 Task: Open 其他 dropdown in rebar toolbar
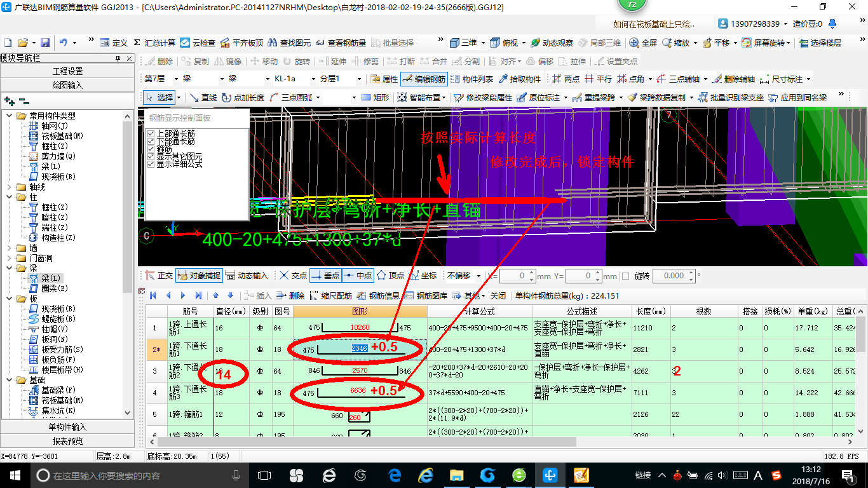pyautogui.click(x=470, y=295)
